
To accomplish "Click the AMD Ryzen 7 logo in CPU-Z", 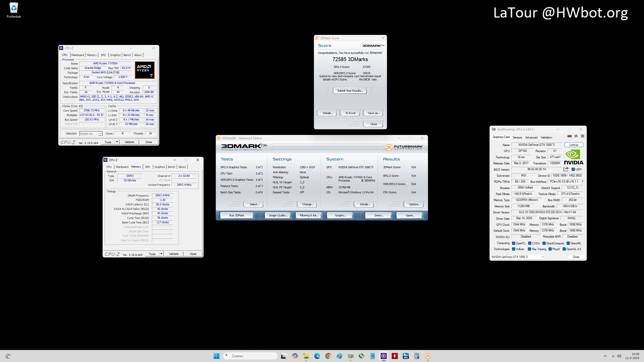I will tap(145, 70).
